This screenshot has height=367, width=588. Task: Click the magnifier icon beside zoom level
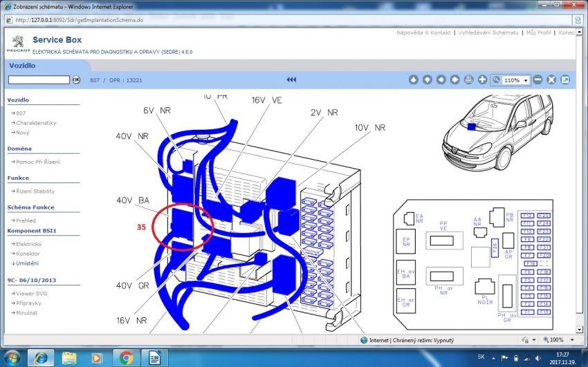tap(497, 79)
